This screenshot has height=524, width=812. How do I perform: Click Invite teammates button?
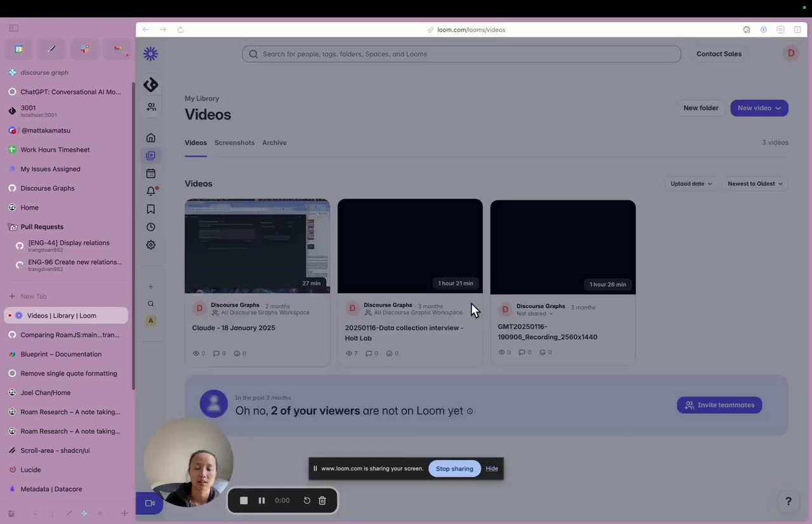coord(719,405)
